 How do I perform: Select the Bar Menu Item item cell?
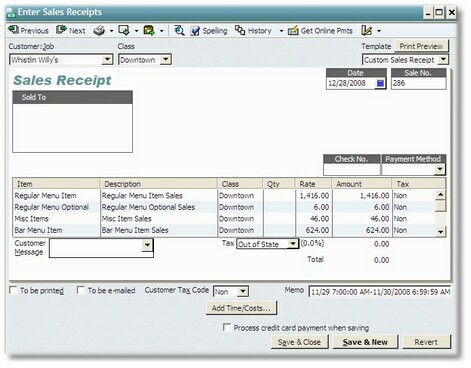(56, 230)
